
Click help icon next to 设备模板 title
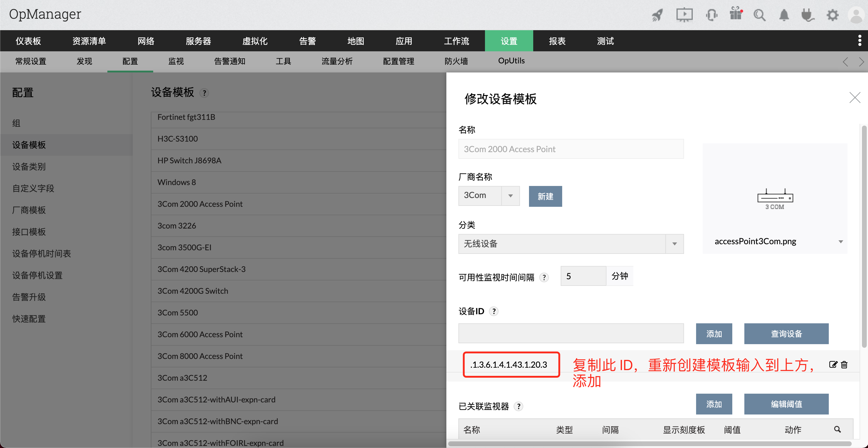tap(204, 93)
